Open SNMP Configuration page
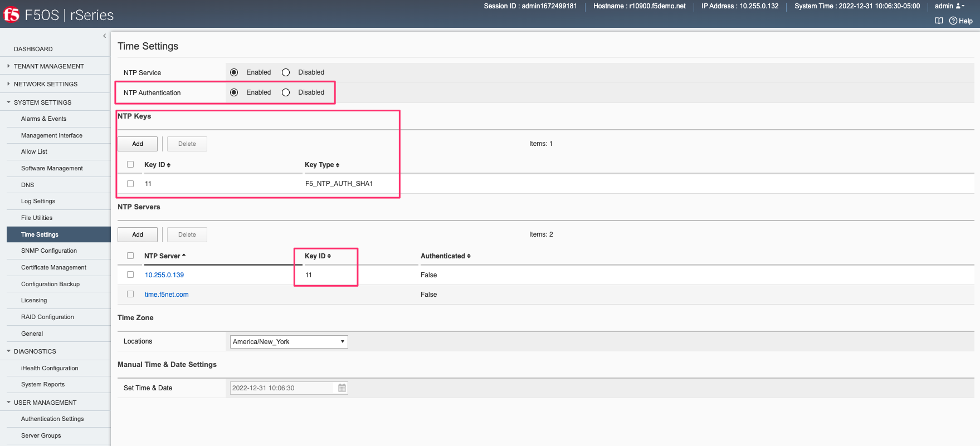 point(49,251)
